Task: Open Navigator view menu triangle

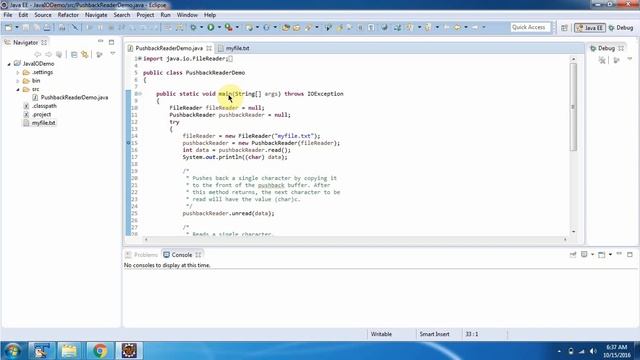Action: tap(113, 54)
